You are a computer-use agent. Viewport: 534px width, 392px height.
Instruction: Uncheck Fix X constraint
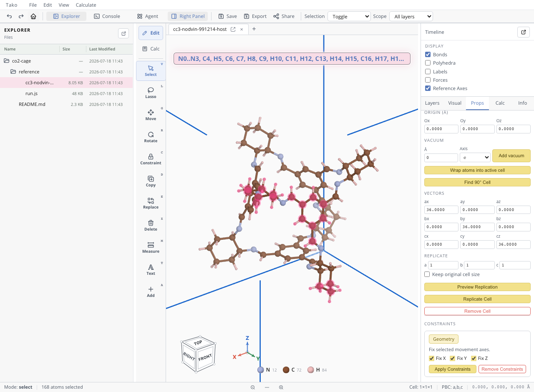pos(432,358)
